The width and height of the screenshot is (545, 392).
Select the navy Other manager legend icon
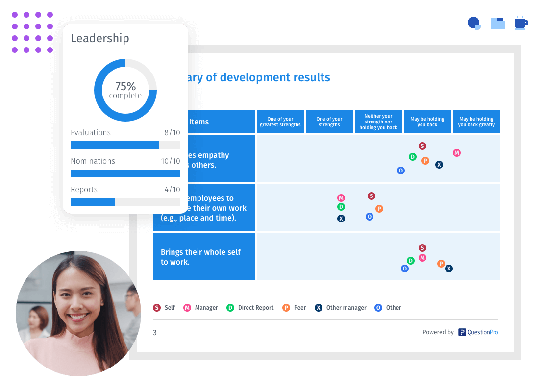[x=319, y=308]
